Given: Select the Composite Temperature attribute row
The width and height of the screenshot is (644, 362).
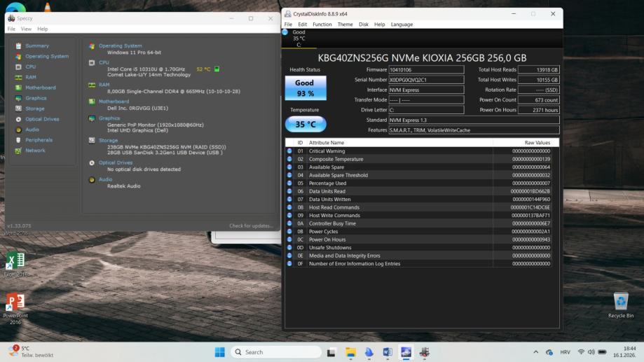Looking at the screenshot, I should [x=419, y=159].
